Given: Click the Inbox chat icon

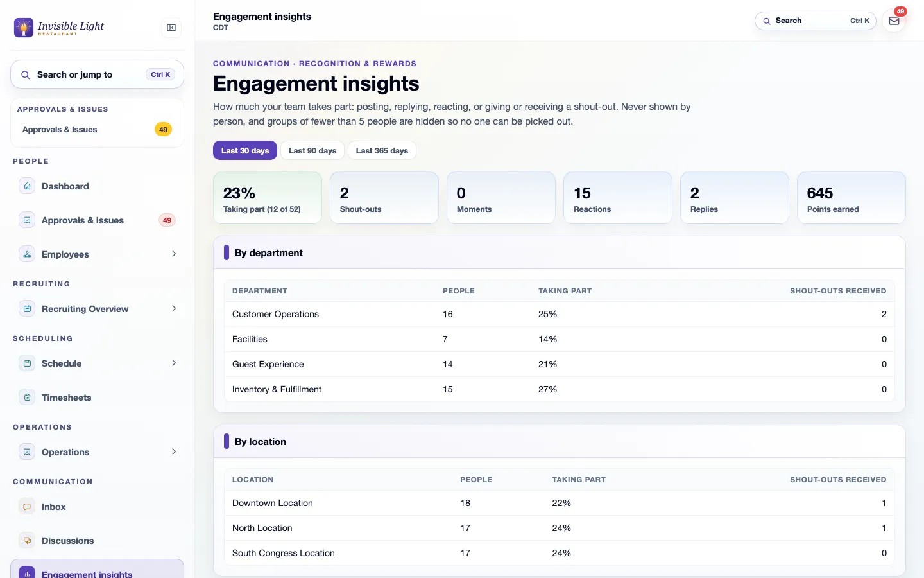Looking at the screenshot, I should 27,507.
